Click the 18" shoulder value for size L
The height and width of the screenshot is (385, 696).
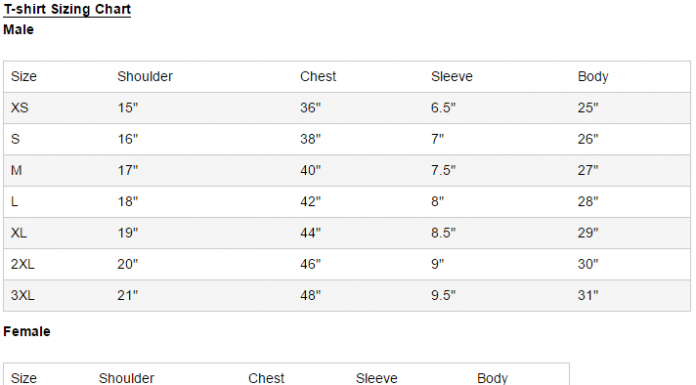pos(127,202)
